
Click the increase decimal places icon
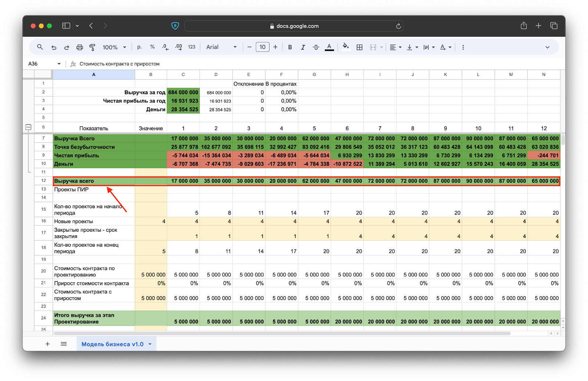tap(179, 47)
